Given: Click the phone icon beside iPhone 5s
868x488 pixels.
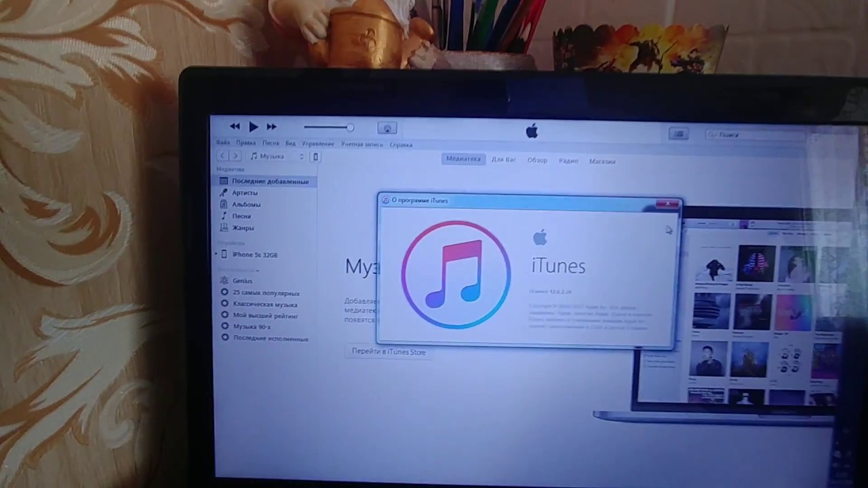Looking at the screenshot, I should coord(224,255).
